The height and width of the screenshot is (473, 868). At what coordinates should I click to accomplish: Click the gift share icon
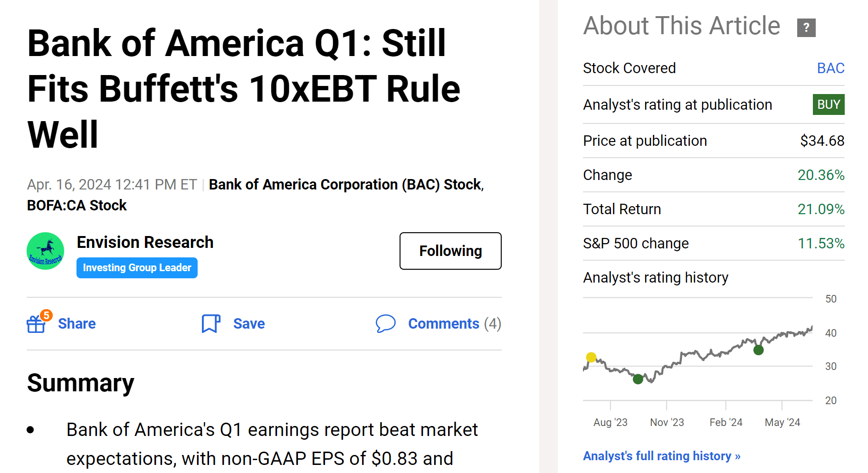point(36,324)
